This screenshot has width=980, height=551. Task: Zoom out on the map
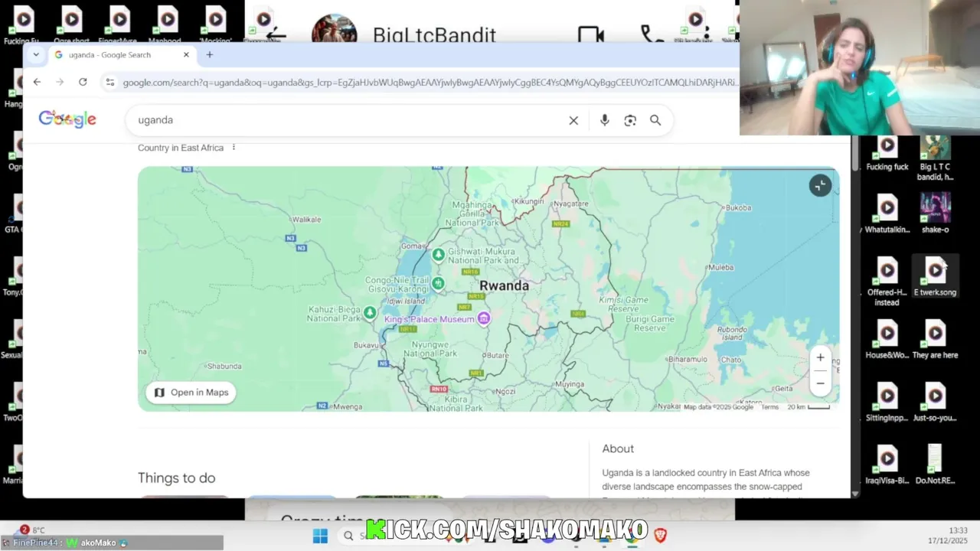[x=820, y=383]
